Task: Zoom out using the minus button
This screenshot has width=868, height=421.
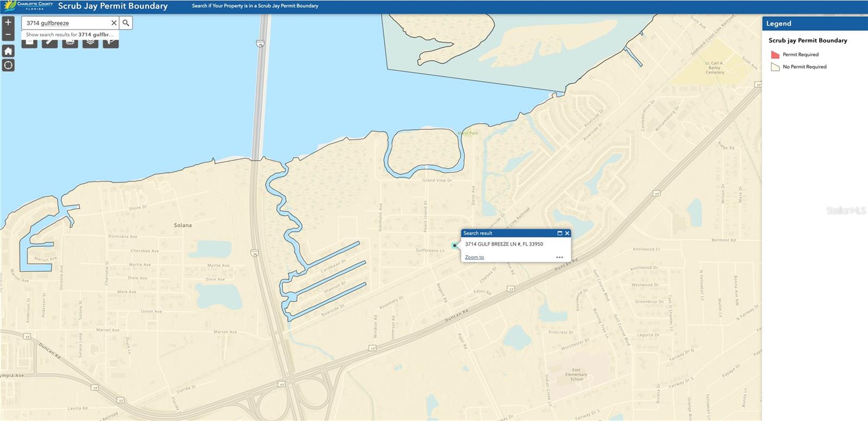Action: pyautogui.click(x=8, y=35)
